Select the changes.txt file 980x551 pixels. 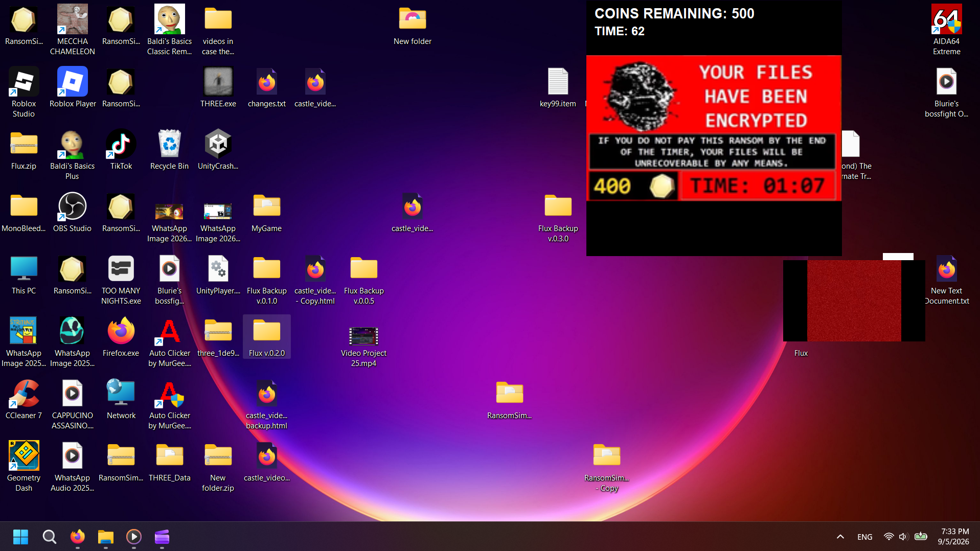pos(267,87)
